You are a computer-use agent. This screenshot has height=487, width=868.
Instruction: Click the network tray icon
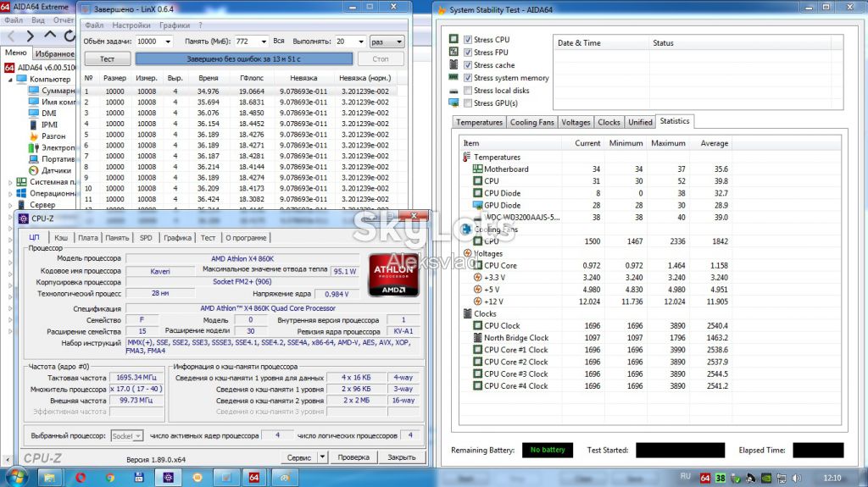pos(782,479)
